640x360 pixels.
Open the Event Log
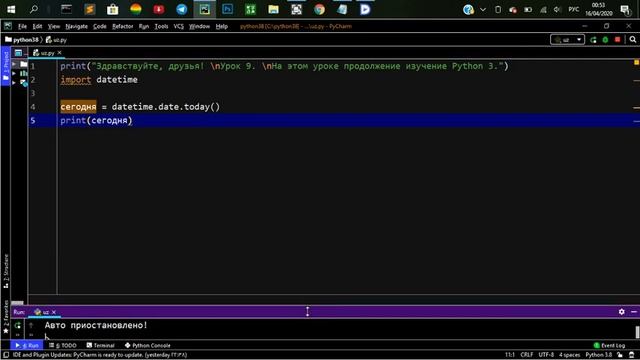pos(609,345)
